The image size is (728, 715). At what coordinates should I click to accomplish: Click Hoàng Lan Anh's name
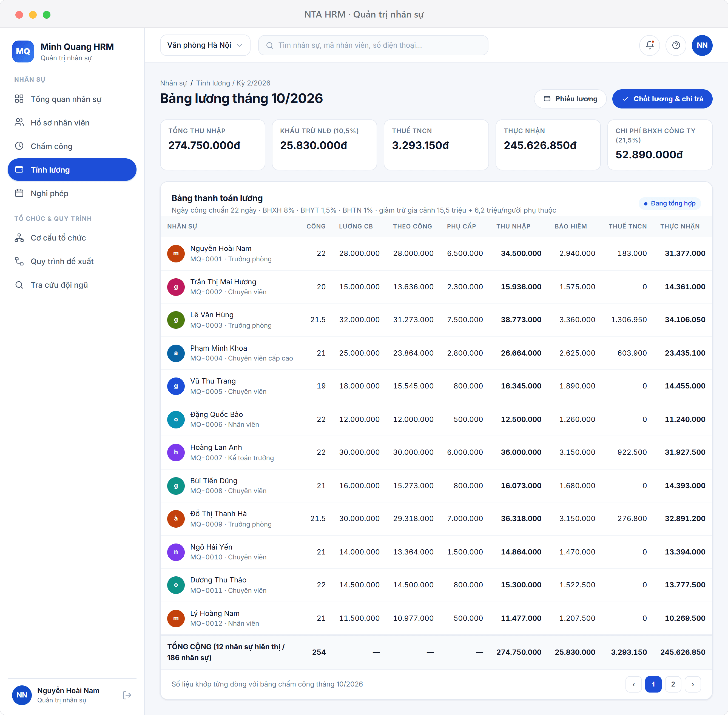216,447
